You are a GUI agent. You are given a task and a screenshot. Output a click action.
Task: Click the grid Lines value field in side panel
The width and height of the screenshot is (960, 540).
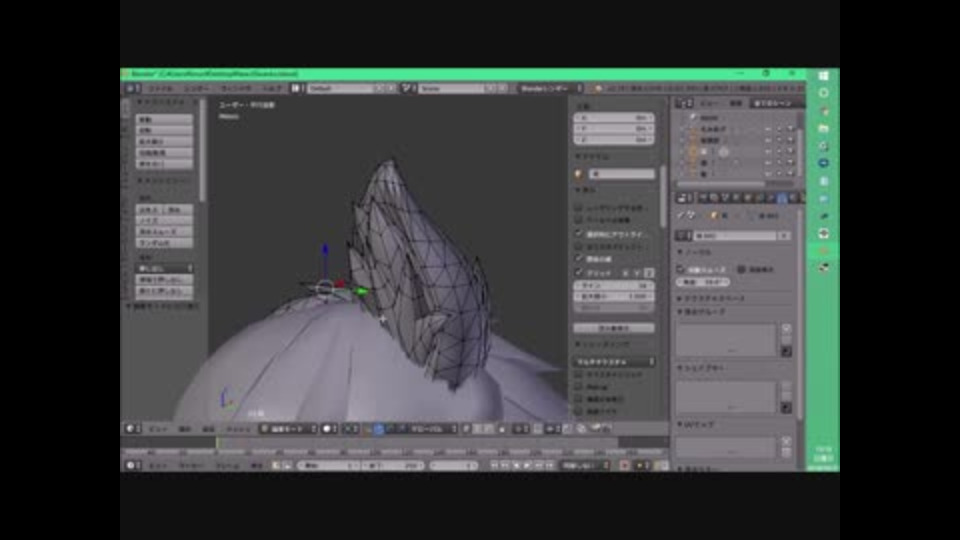[x=614, y=285]
